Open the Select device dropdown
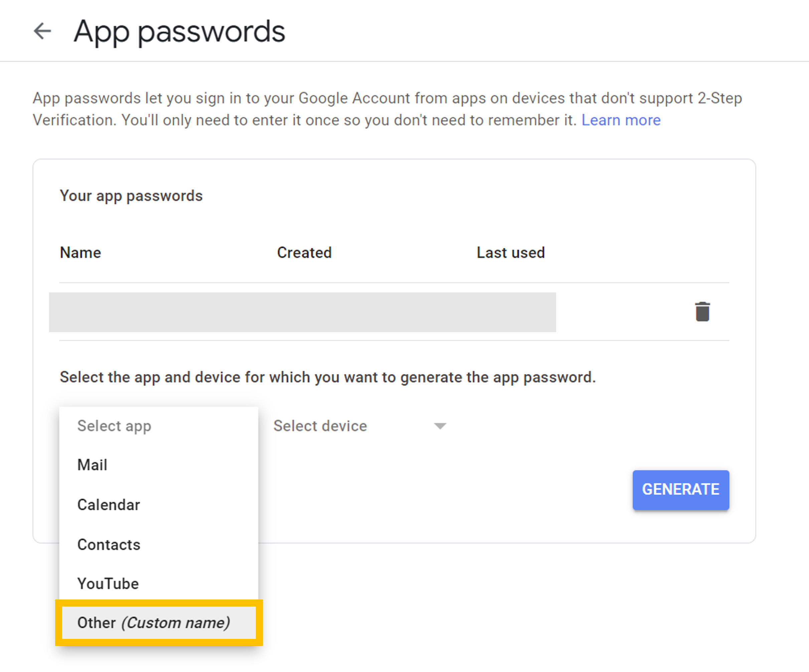809x672 pixels. [x=320, y=426]
